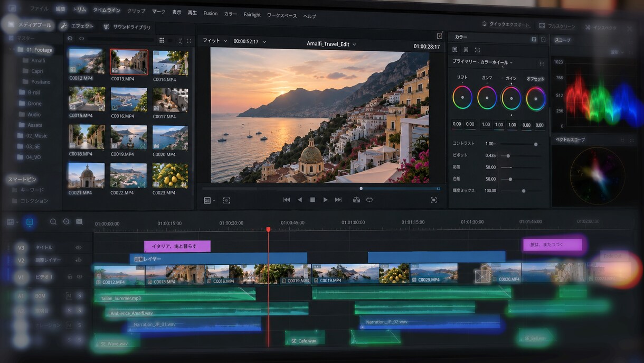Open the Workspace menu
This screenshot has height=363, width=644.
(282, 15)
